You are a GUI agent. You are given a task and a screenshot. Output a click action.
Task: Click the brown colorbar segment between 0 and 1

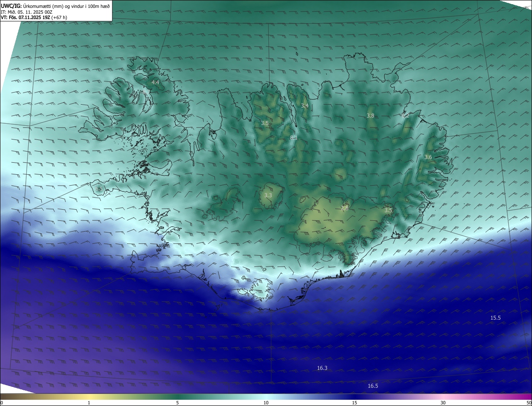(x=44, y=396)
